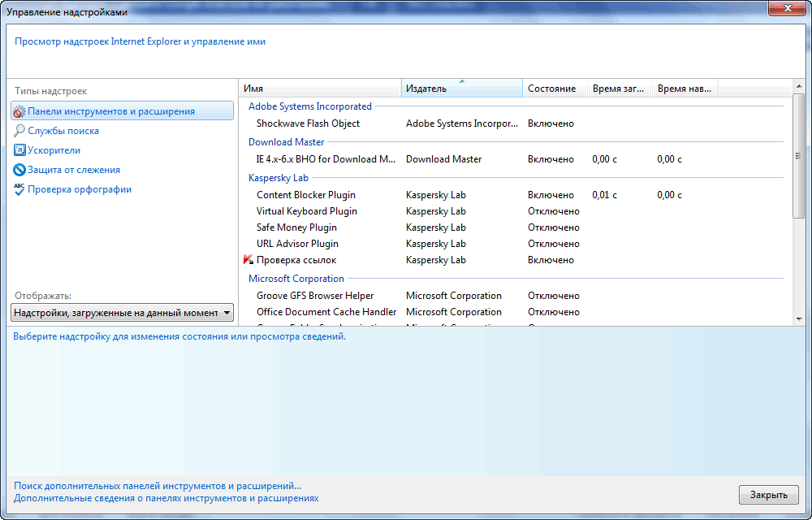Click the toolbars and extensions icon

(x=19, y=111)
